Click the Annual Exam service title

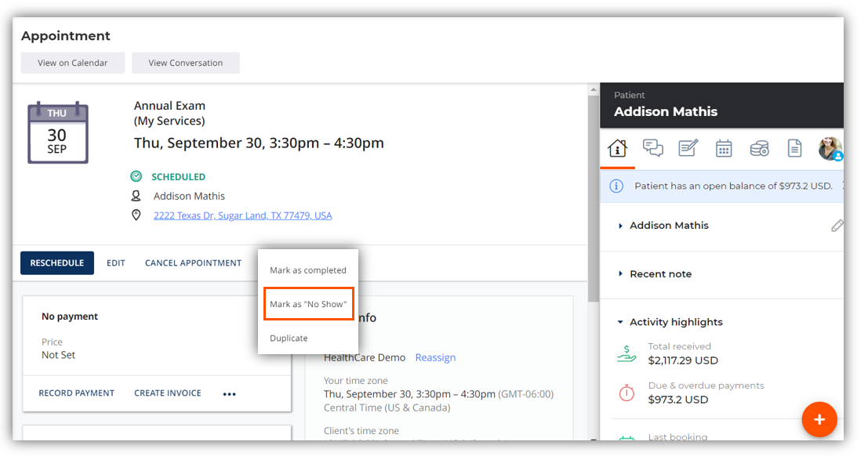[169, 106]
